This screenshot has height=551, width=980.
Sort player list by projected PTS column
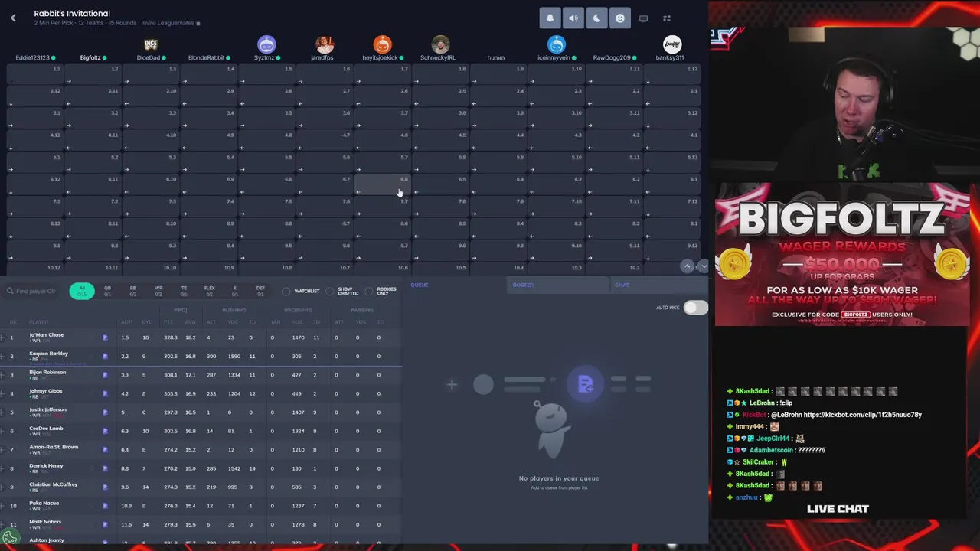[168, 322]
